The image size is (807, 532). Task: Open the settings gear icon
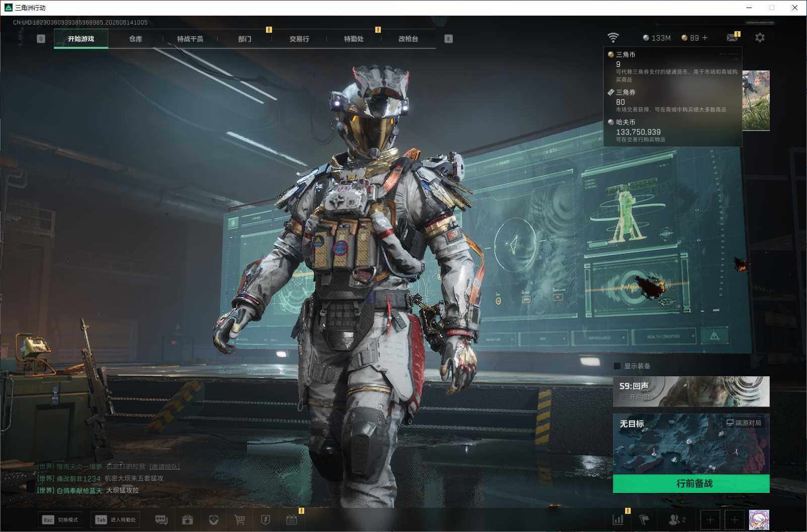760,38
